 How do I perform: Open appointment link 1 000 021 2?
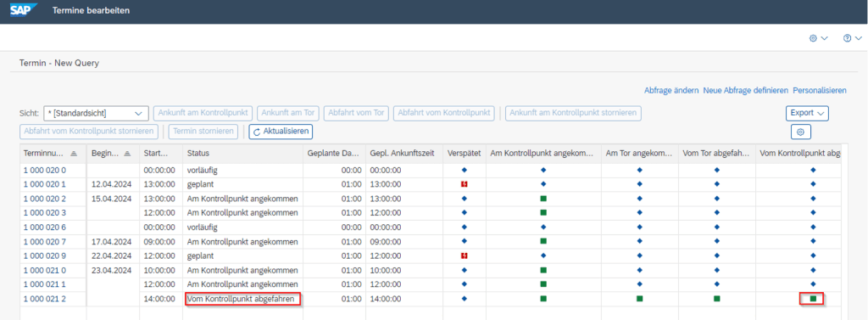[x=45, y=299]
